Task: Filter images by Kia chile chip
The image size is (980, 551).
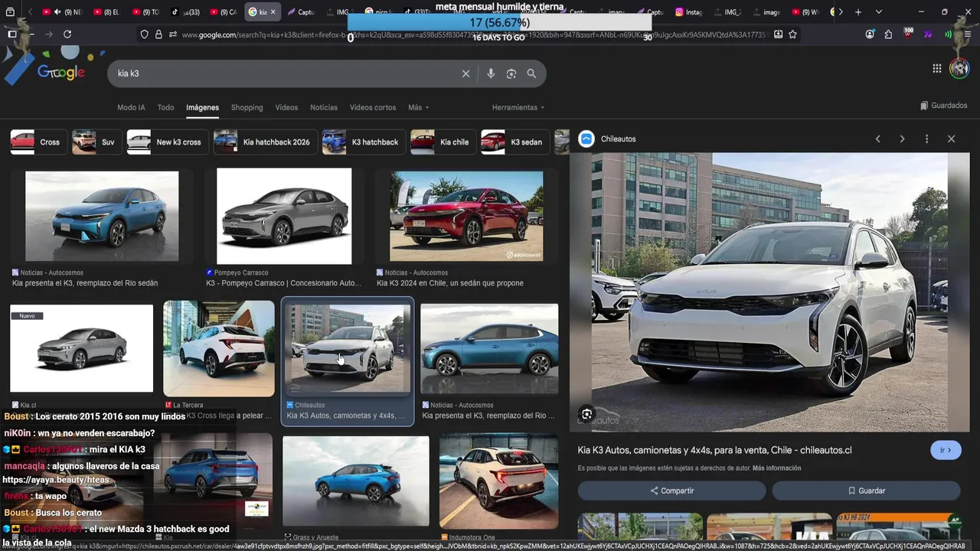Action: 442,142
